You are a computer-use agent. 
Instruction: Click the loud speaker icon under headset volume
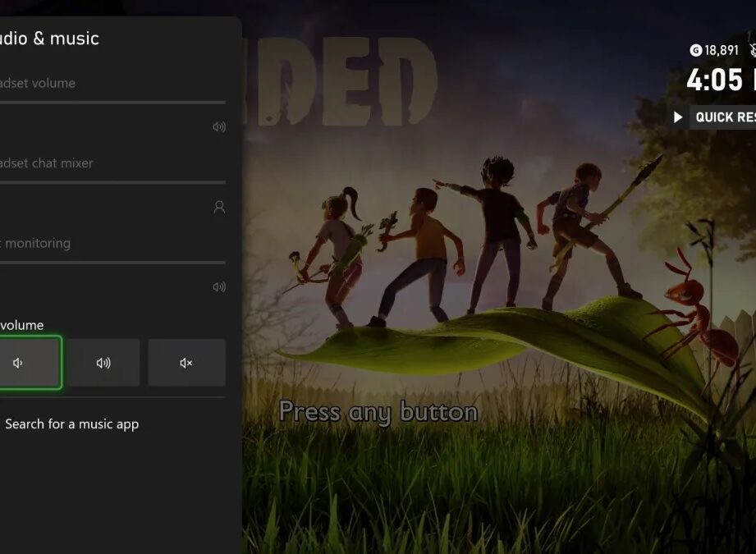pos(219,127)
